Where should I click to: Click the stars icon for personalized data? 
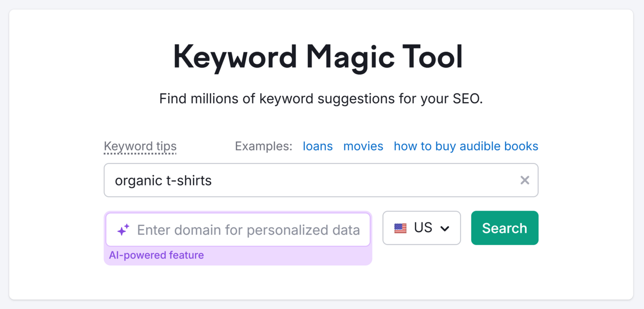[x=122, y=229]
